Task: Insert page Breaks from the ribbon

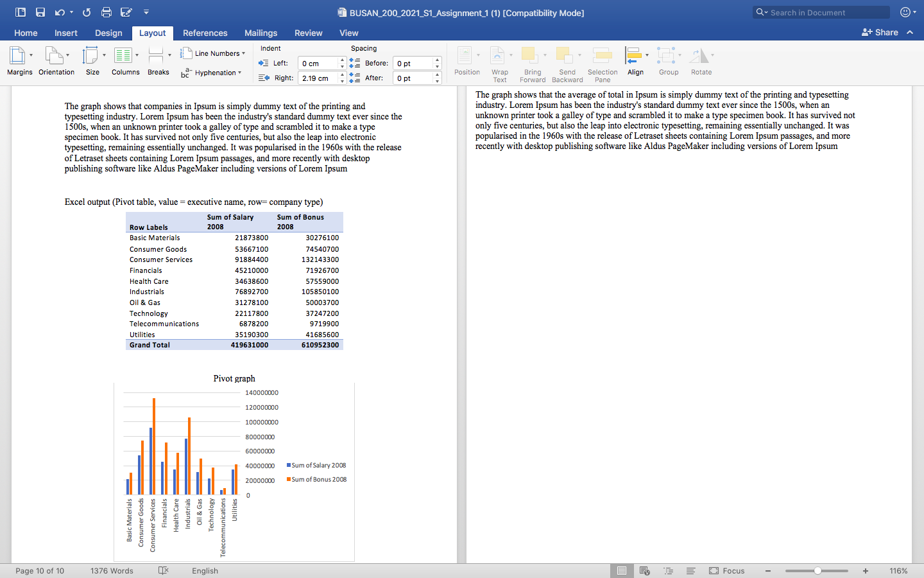Action: coord(158,62)
